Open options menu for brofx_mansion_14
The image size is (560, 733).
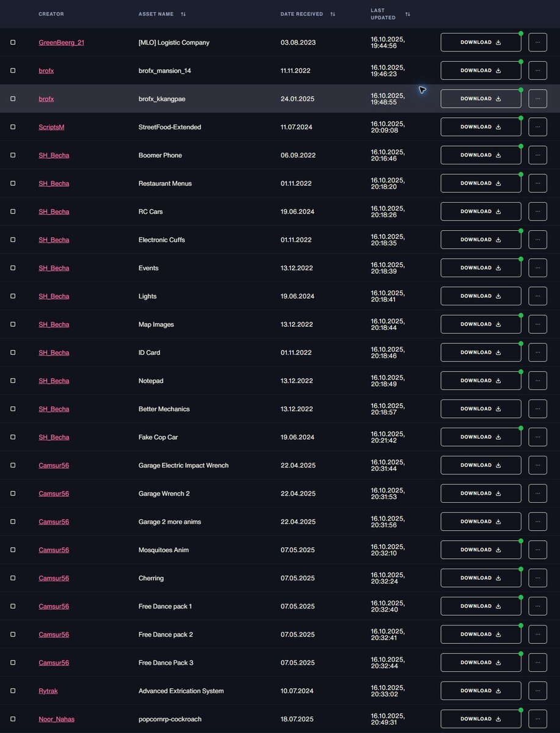click(x=537, y=71)
